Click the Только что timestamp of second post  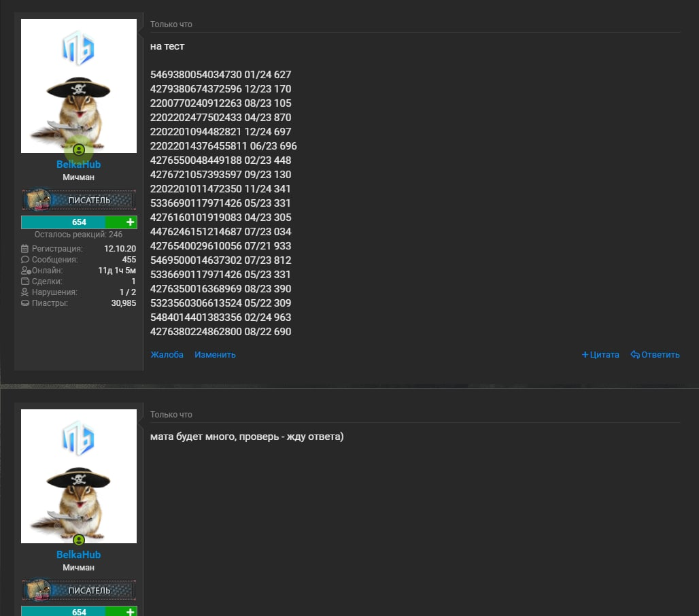click(x=171, y=415)
